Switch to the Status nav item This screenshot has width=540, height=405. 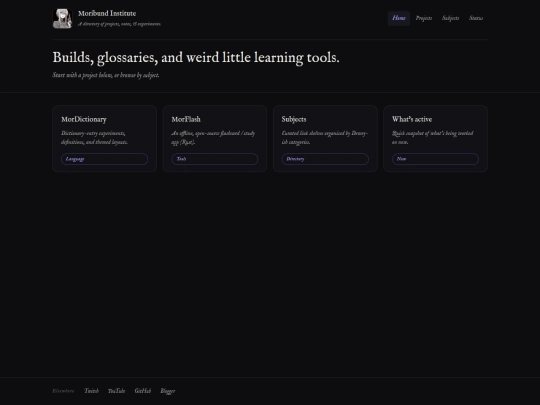click(476, 18)
